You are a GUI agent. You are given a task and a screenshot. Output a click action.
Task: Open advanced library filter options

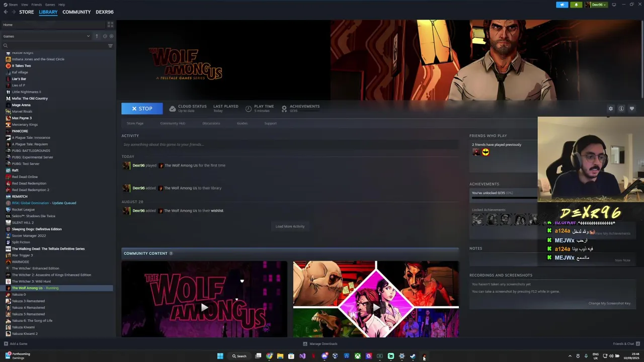pos(110,46)
